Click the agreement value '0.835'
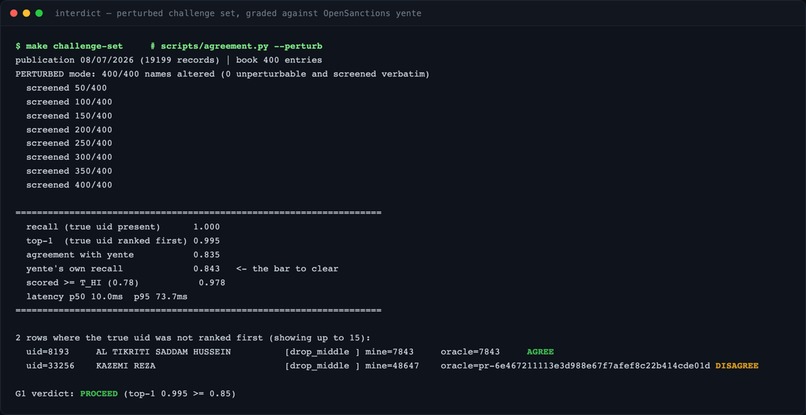The height and width of the screenshot is (415, 806). [x=207, y=255]
